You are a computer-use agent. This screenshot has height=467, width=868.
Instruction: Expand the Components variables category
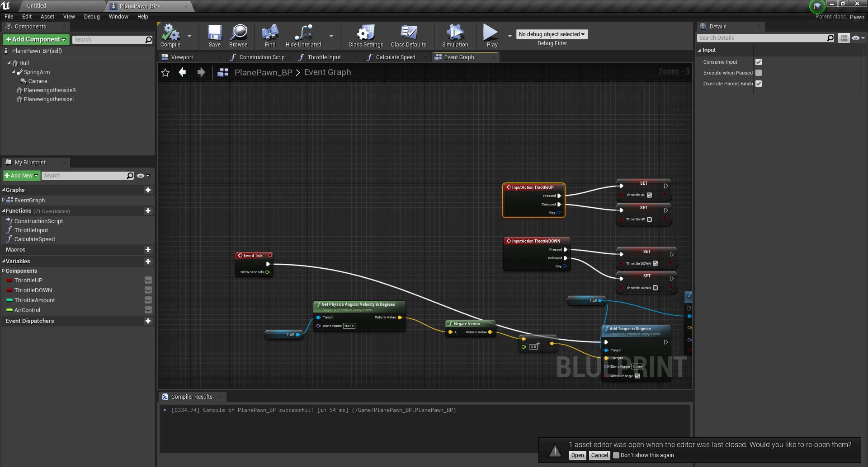(x=4, y=271)
